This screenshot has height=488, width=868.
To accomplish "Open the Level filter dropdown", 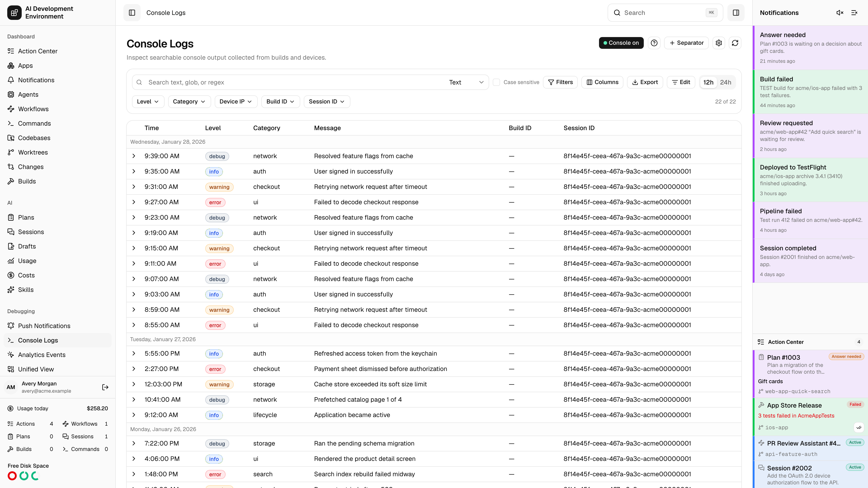I will 148,102.
